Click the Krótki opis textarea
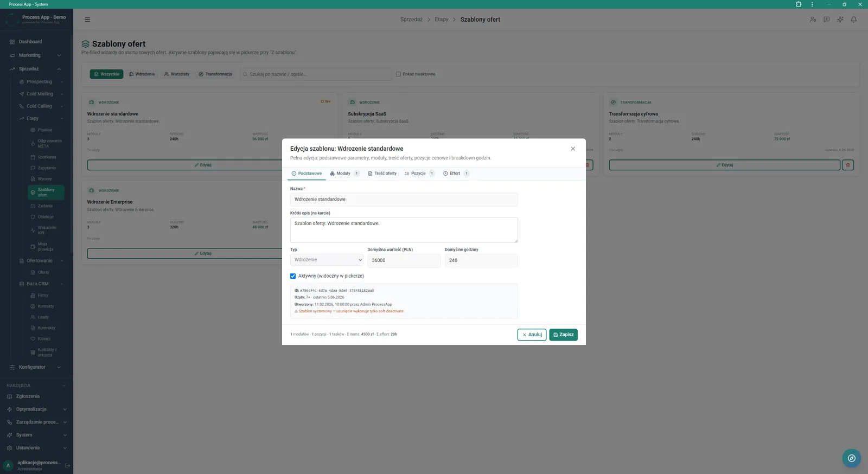Screen dimensions: 868x474 pos(404,230)
